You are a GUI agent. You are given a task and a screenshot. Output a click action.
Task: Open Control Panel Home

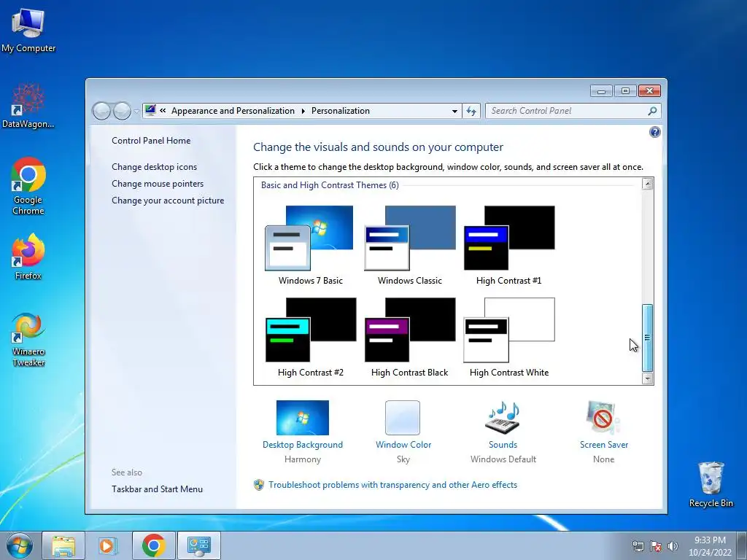[x=151, y=141]
